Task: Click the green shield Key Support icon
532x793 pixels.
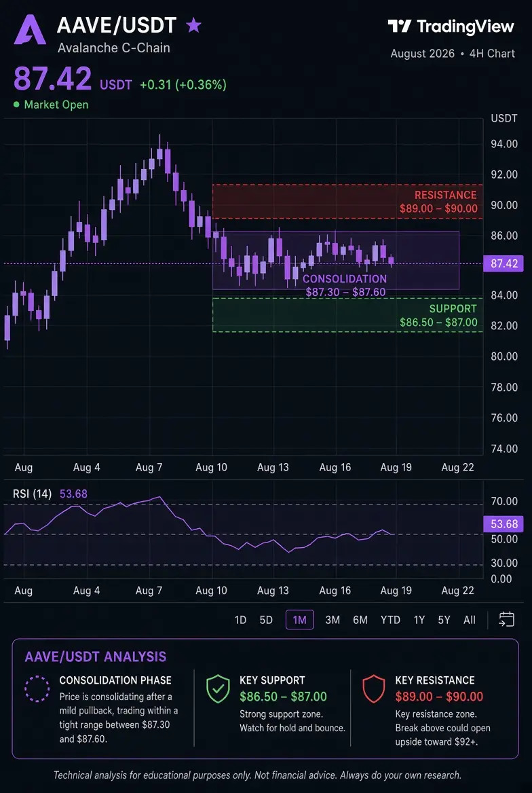Action: (x=218, y=689)
